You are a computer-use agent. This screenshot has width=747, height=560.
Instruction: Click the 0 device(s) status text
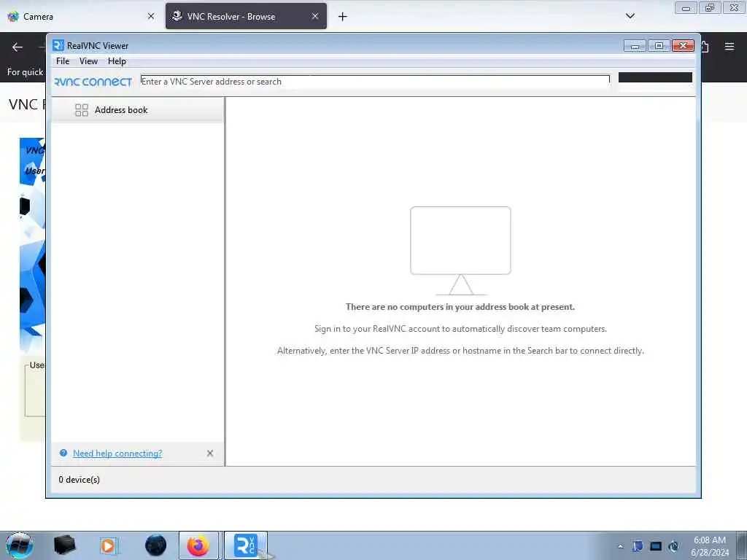[79, 480]
